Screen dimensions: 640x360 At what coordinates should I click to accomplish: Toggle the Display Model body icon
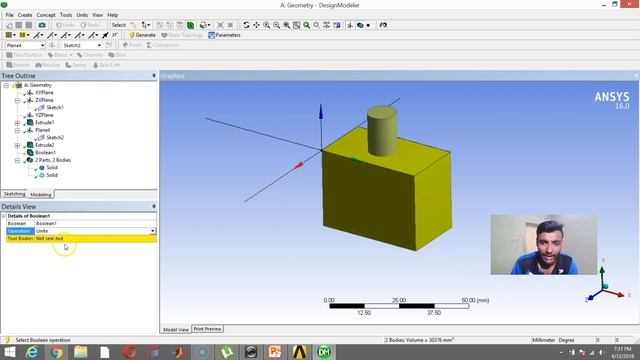360,25
